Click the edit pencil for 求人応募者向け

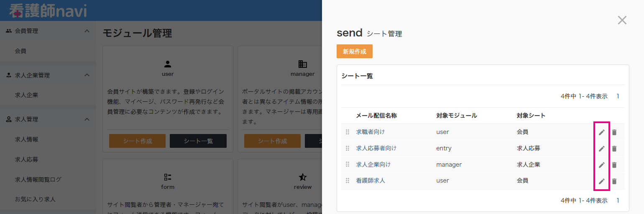[601, 149]
